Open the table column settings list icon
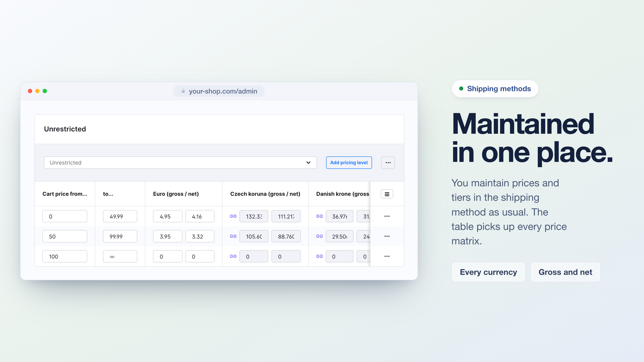Image resolution: width=644 pixels, height=362 pixels. click(387, 194)
